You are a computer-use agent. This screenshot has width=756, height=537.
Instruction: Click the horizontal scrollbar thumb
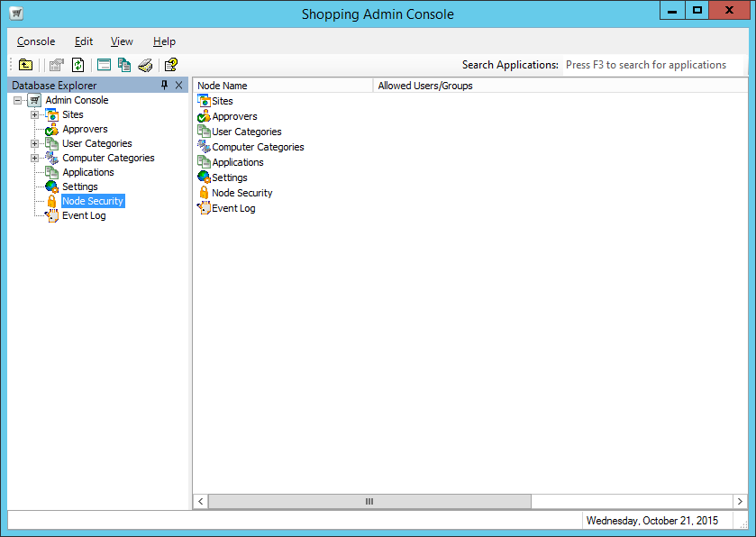[x=369, y=501]
